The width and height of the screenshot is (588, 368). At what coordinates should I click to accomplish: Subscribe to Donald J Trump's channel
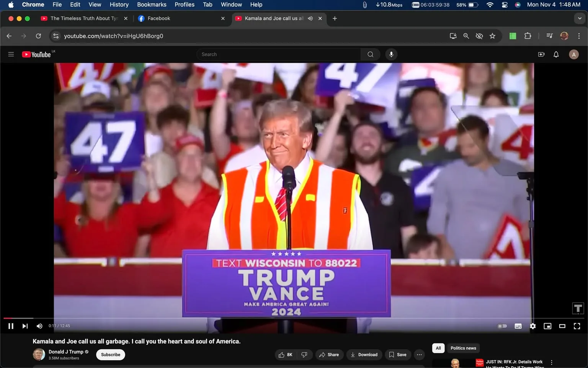coord(110,355)
